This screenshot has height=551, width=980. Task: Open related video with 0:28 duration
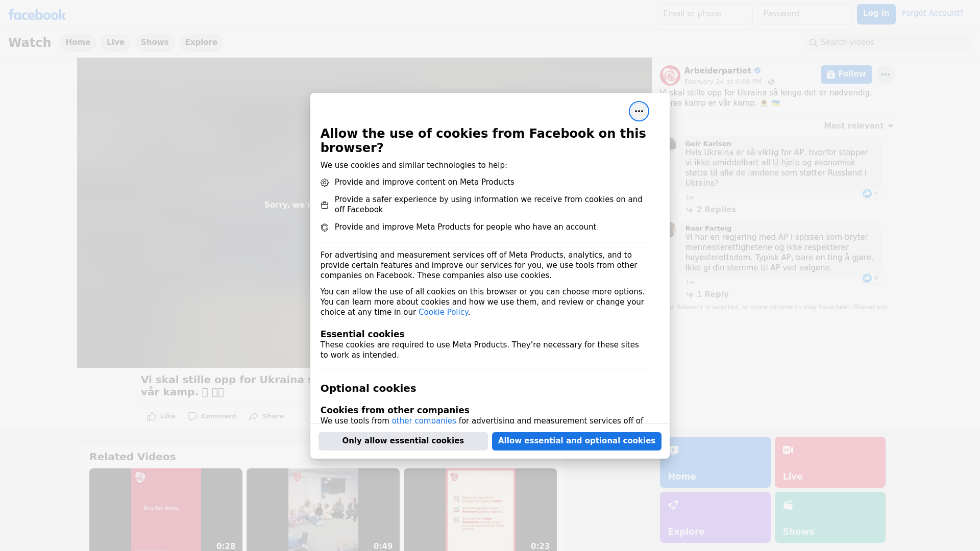166,510
